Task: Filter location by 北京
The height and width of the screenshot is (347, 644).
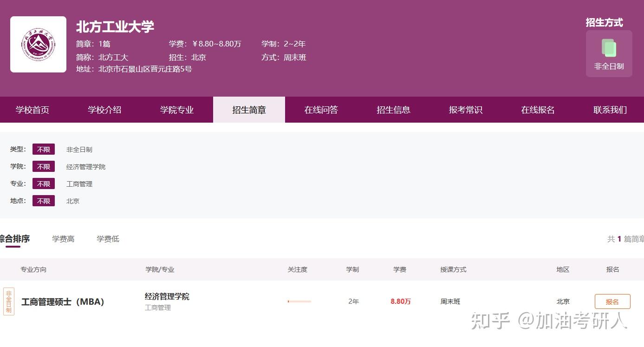Action: pos(73,201)
